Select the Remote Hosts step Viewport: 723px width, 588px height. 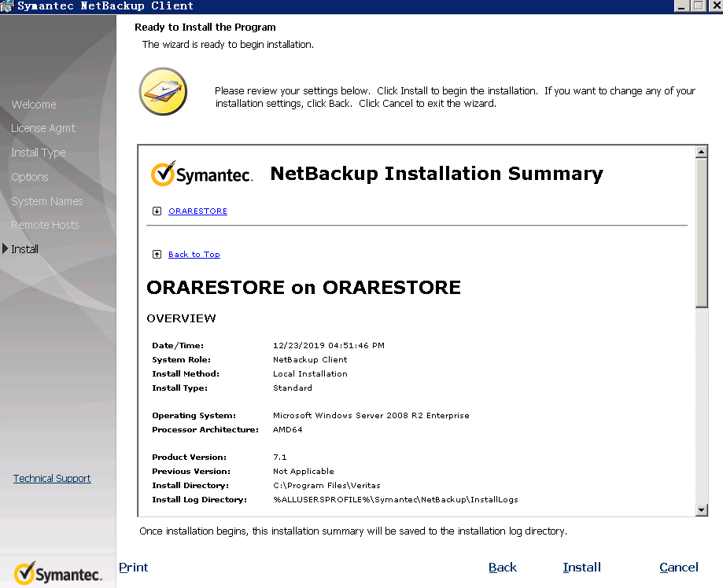(45, 225)
